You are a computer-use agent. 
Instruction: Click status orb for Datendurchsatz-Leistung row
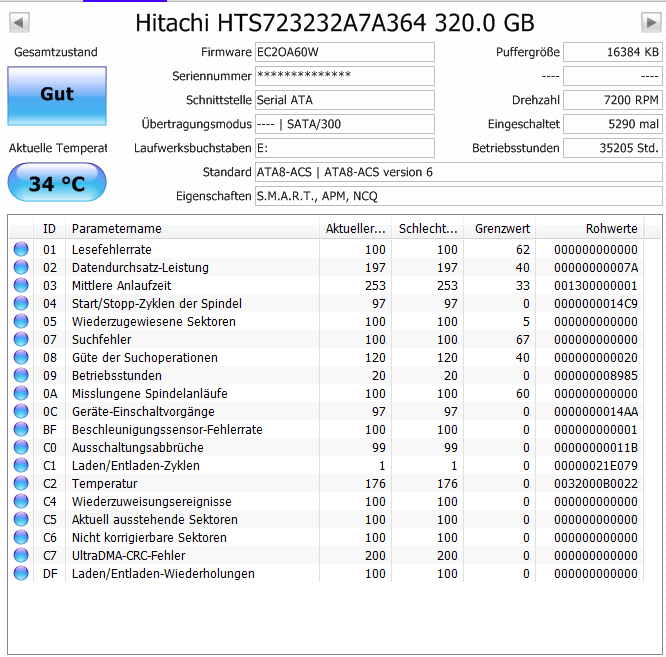(x=21, y=267)
